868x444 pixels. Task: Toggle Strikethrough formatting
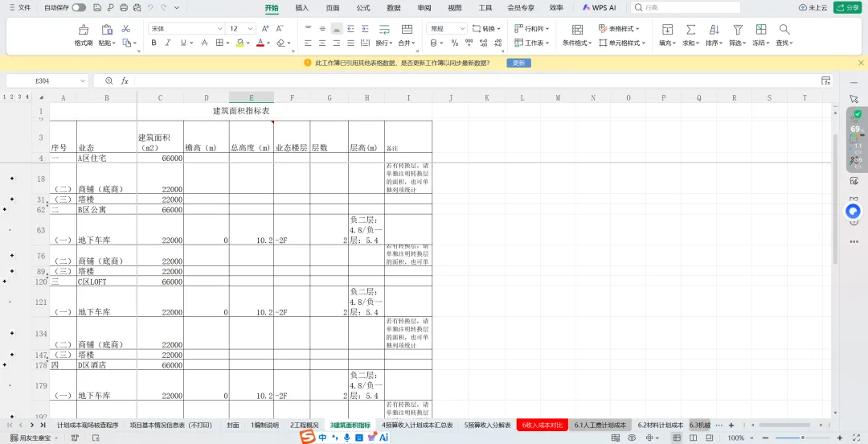(x=204, y=43)
